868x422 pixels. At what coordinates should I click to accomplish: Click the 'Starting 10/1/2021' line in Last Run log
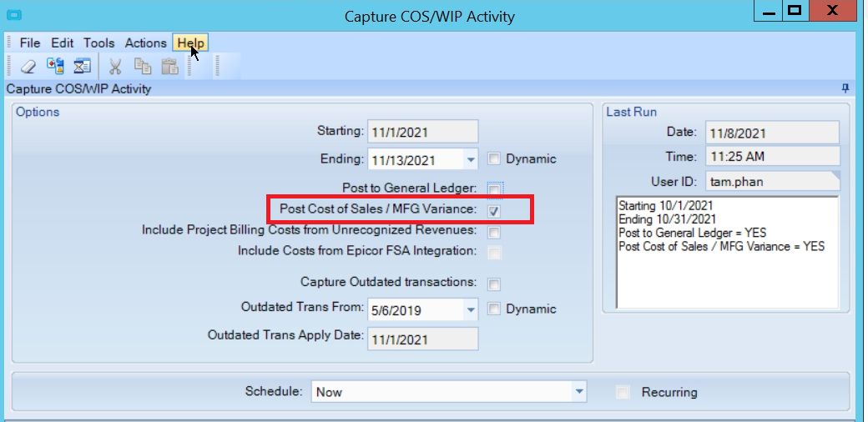666,206
